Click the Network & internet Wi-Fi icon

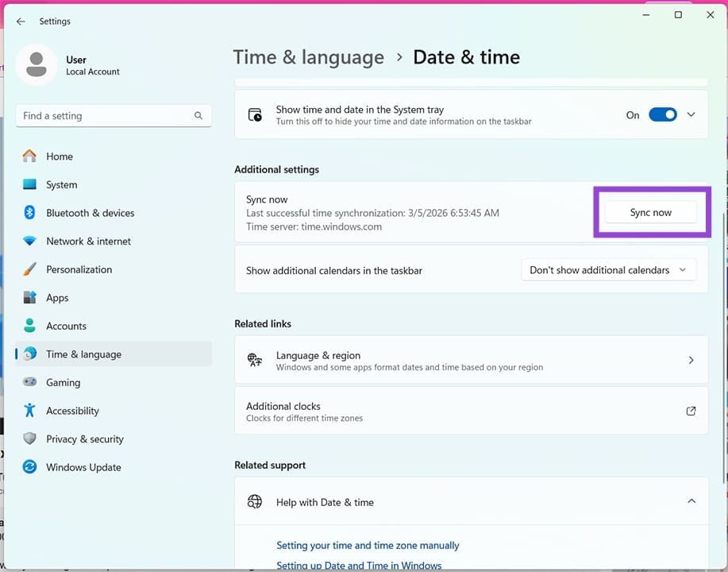(29, 242)
